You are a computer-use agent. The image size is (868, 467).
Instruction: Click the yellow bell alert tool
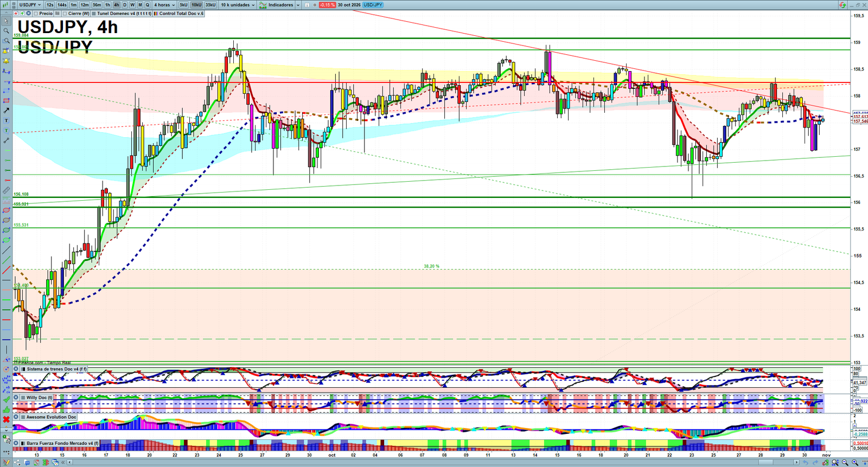point(6,61)
